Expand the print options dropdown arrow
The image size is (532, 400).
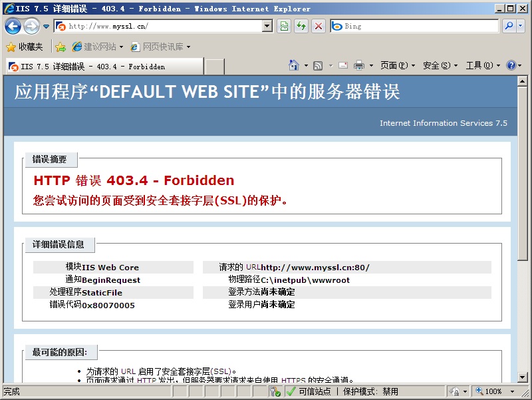click(x=371, y=65)
